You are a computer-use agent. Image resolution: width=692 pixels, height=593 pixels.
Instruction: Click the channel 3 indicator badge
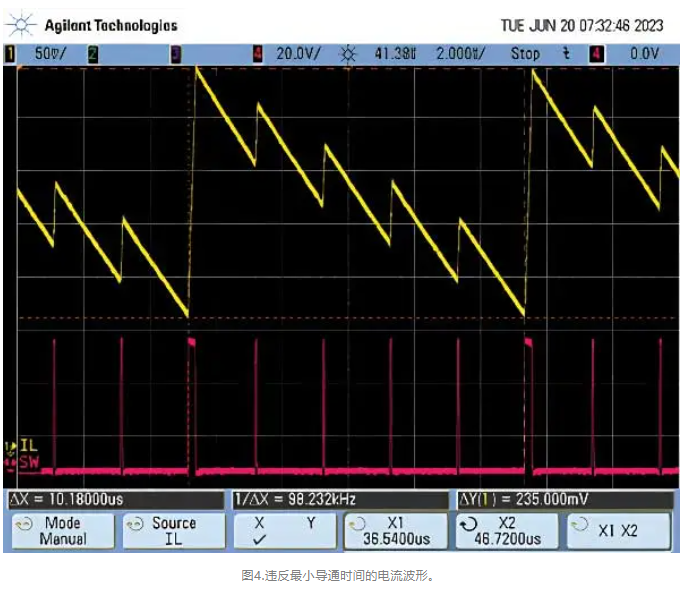click(175, 54)
